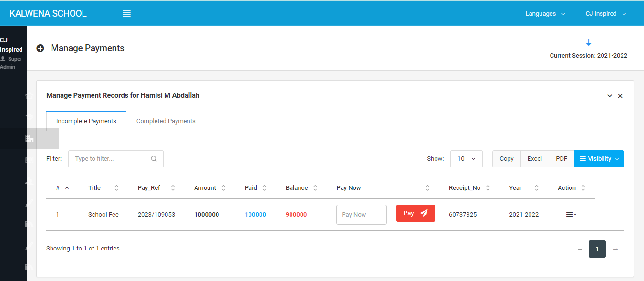Close the payment records panel
This screenshot has height=281, width=644.
(620, 96)
